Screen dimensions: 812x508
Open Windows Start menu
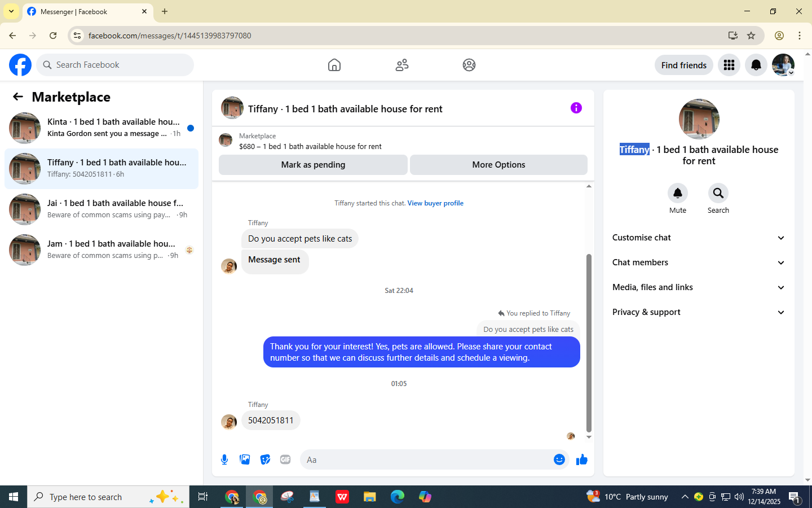point(14,497)
